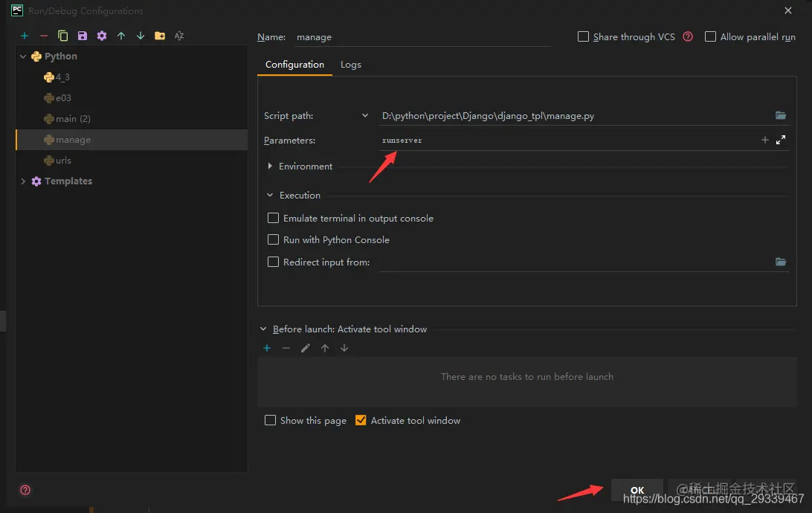This screenshot has height=513, width=812.
Task: Collapse the Before launch section
Action: pos(263,329)
